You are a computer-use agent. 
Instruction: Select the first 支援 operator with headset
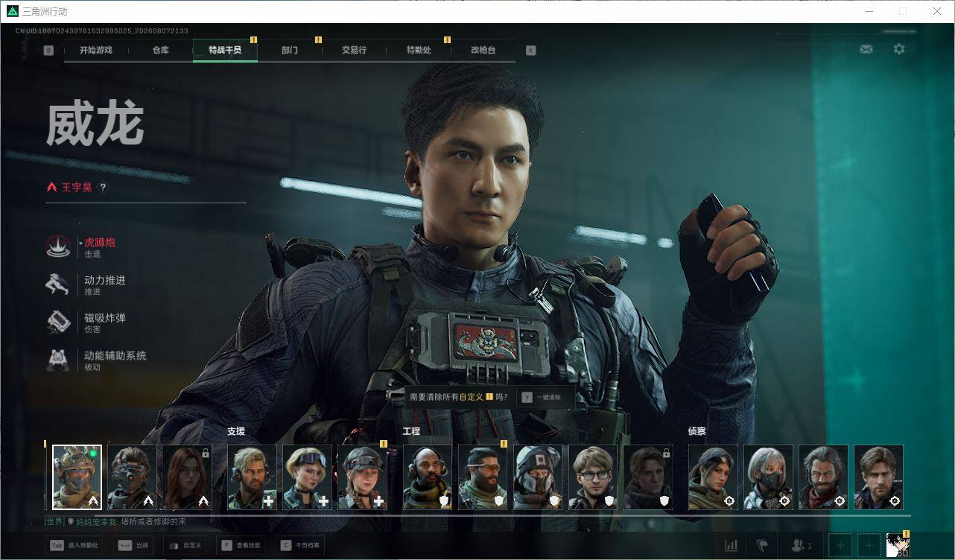tap(252, 477)
